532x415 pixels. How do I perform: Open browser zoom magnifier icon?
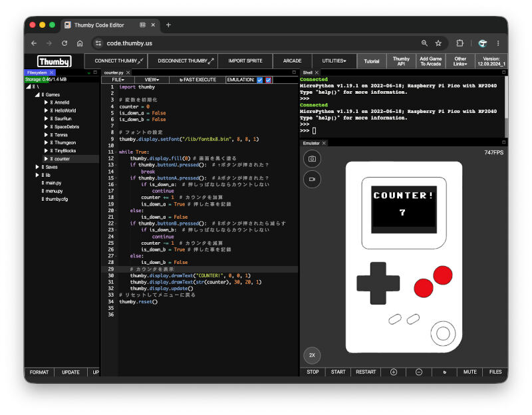(424, 43)
